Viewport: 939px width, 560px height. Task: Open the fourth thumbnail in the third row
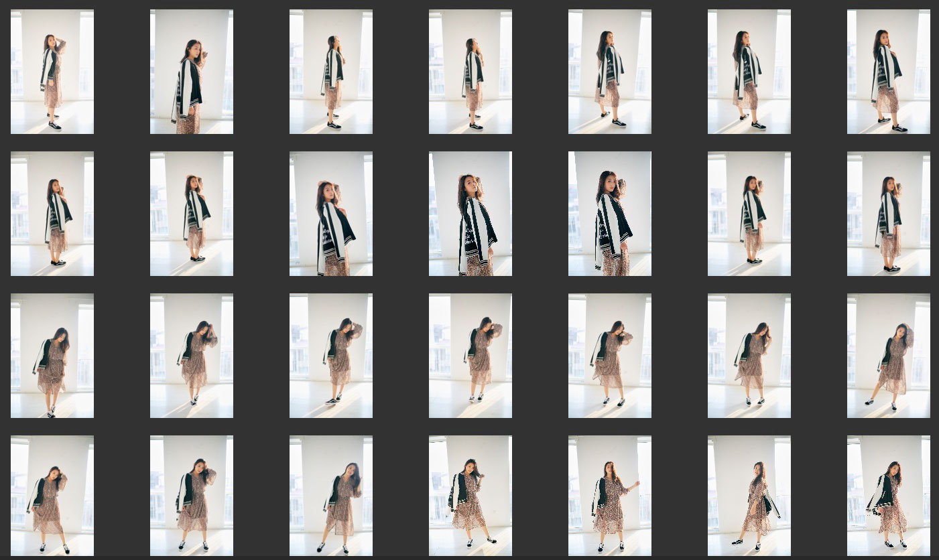coord(471,356)
